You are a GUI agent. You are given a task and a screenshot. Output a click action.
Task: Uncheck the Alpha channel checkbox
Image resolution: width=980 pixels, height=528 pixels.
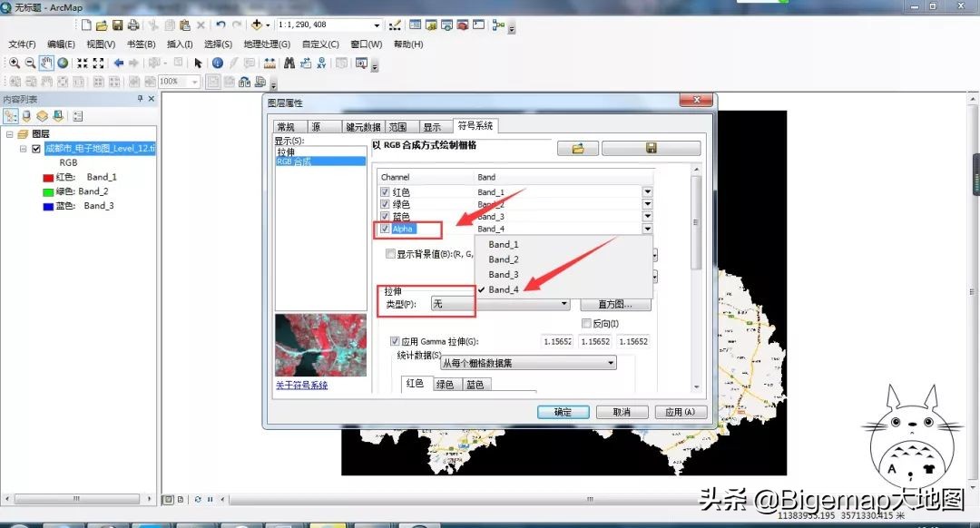click(x=385, y=229)
